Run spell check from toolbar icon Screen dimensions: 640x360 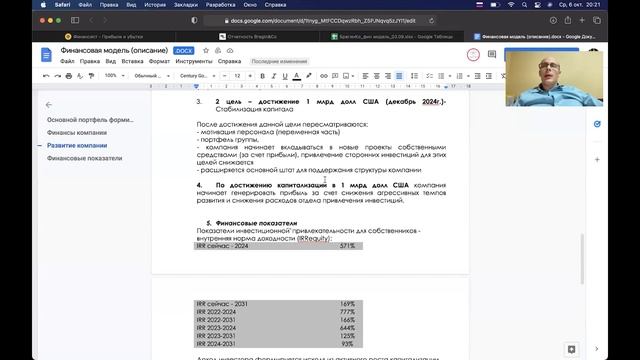[x=80, y=76]
